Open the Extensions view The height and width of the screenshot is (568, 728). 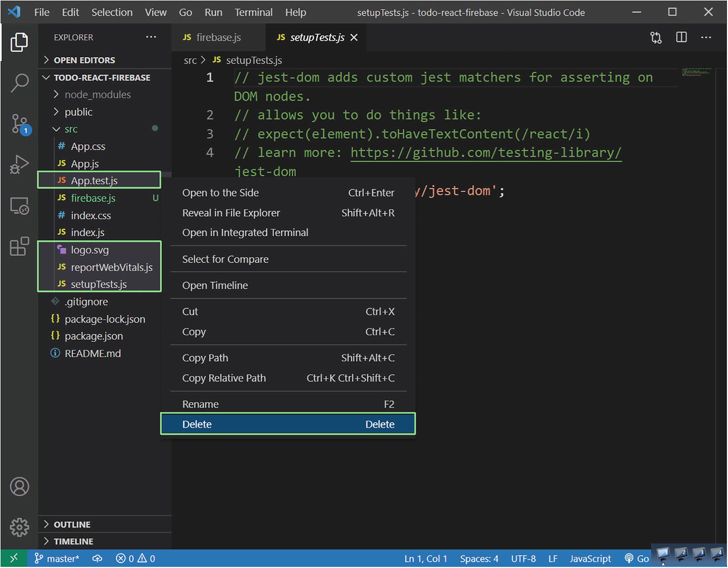pyautogui.click(x=19, y=247)
